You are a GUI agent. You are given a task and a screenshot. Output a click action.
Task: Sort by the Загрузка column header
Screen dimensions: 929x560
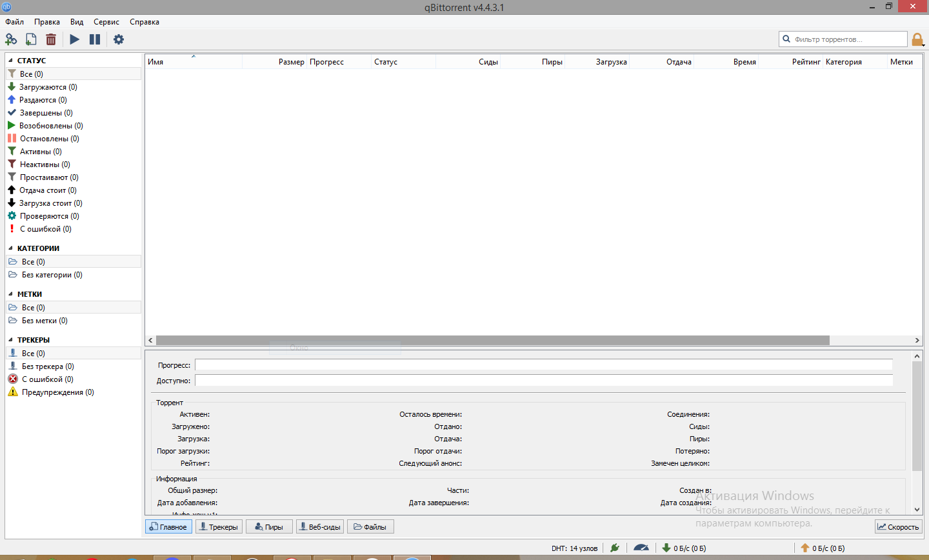597,62
